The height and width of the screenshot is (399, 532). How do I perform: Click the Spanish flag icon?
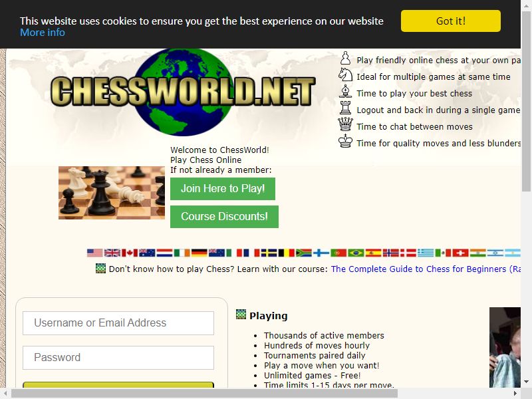pos(373,253)
